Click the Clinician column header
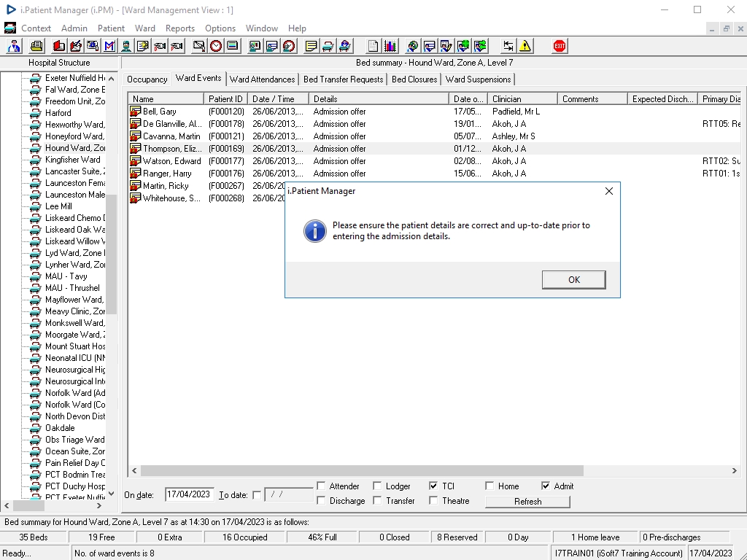The width and height of the screenshot is (747, 560). (x=522, y=99)
